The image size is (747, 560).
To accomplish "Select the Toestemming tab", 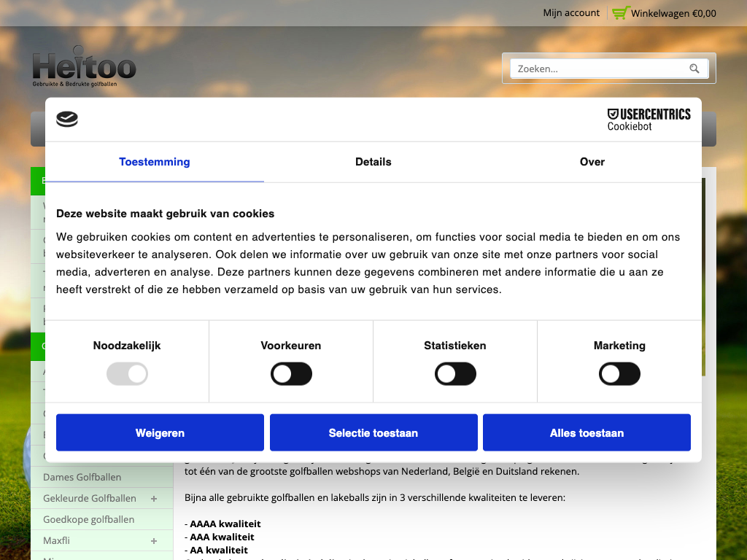I will [x=155, y=162].
